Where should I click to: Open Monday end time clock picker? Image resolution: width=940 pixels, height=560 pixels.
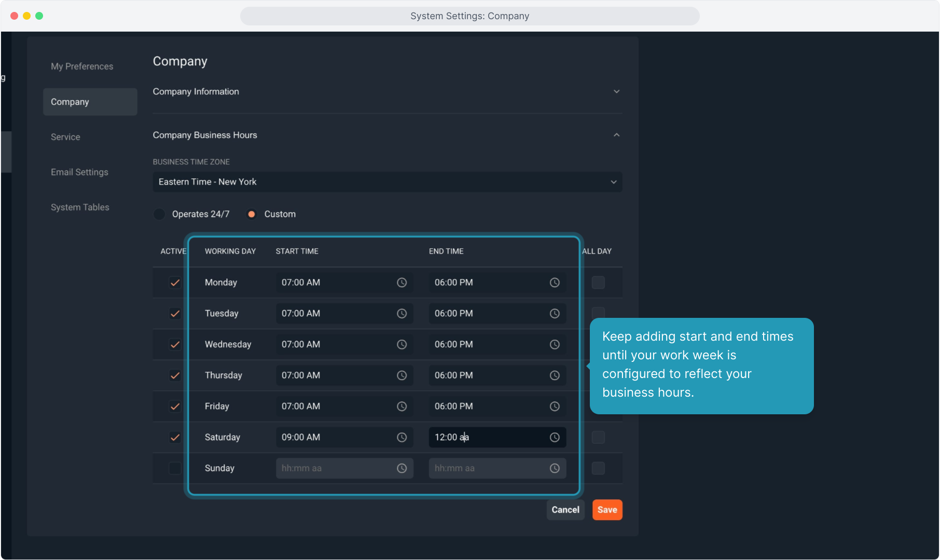[x=555, y=283]
